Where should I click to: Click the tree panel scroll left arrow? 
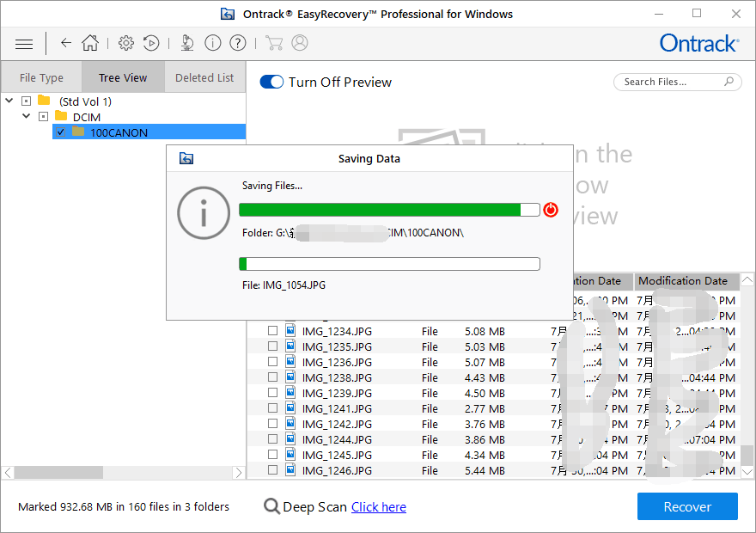pyautogui.click(x=8, y=472)
